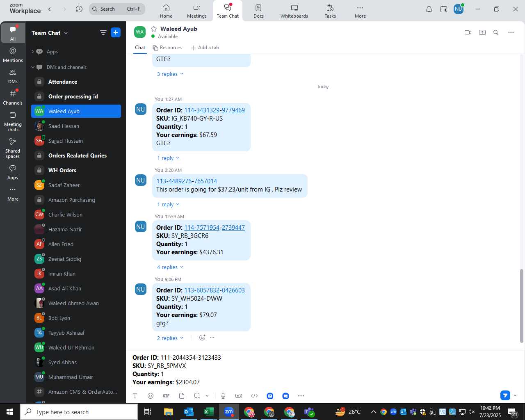Star the Waleed Ayub chat
Viewport: 525px width, 420px height.
coord(154,29)
